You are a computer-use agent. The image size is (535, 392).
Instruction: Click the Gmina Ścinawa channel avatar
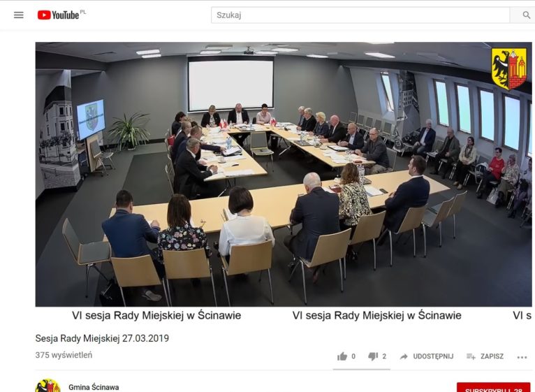47,386
